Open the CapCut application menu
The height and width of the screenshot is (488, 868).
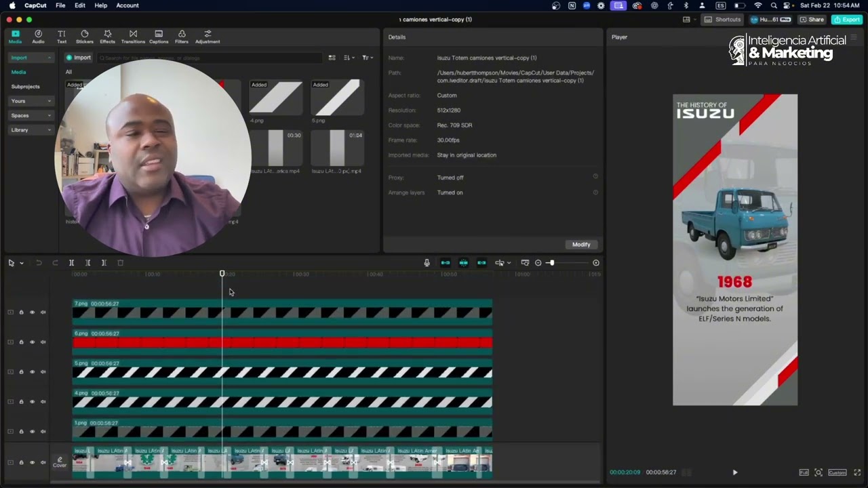click(35, 5)
